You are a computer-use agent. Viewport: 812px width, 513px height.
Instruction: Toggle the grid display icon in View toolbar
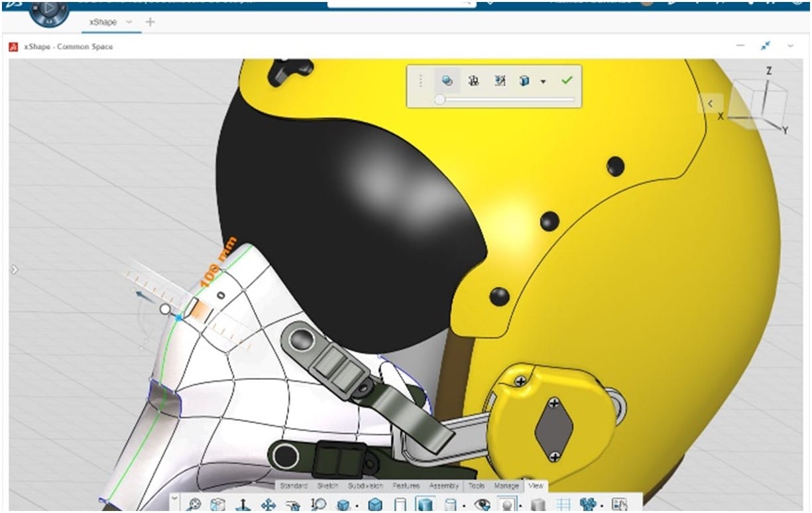pos(563,505)
